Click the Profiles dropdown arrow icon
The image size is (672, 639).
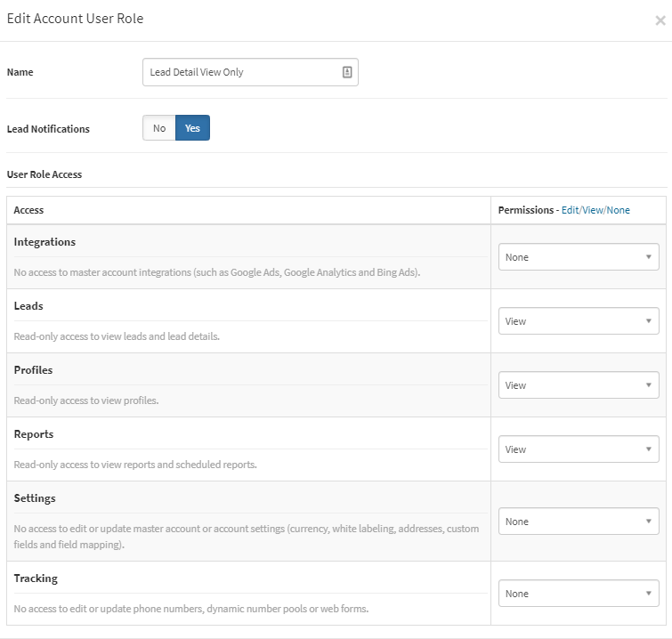(649, 384)
